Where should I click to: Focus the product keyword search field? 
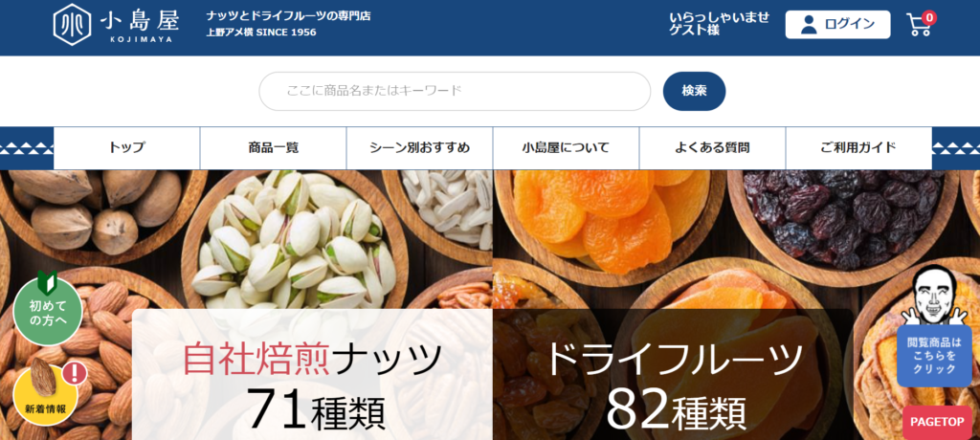455,91
